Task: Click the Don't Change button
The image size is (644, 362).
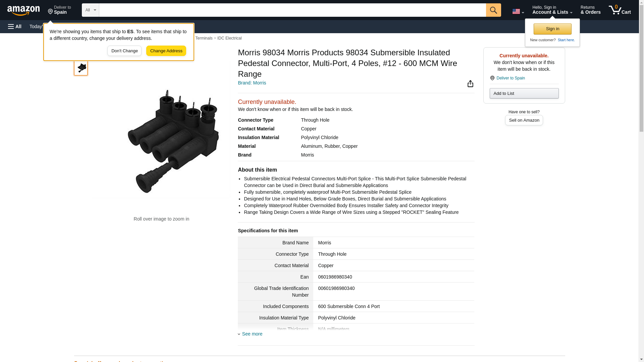Action: click(x=124, y=51)
